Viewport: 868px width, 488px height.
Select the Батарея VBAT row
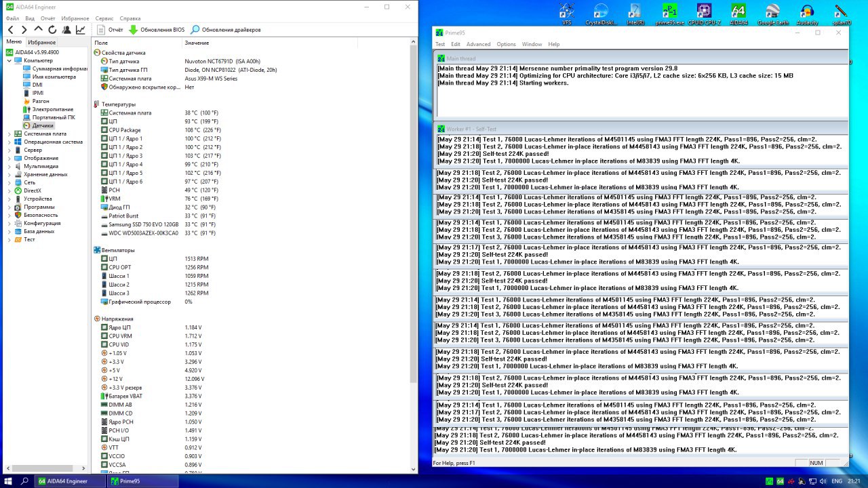251,396
